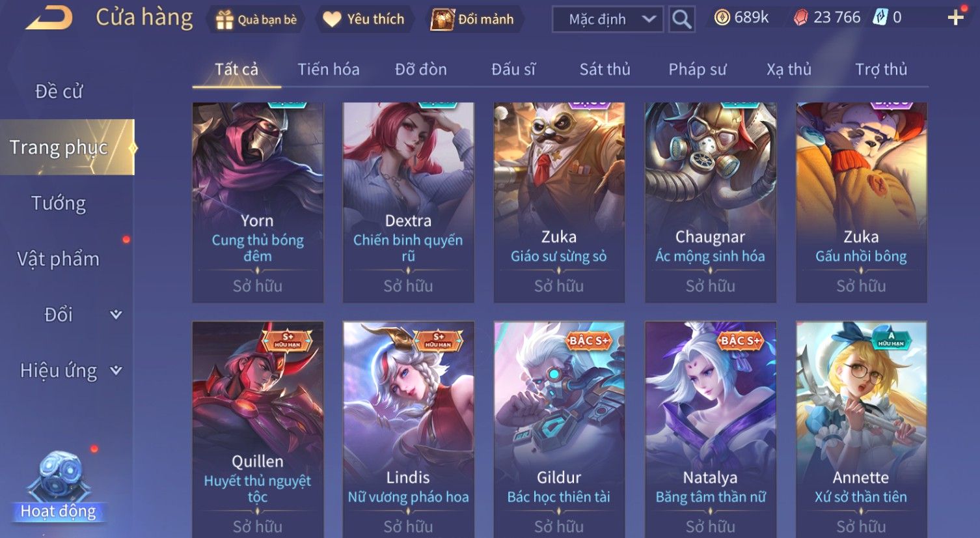Open Hoạt động event icon

(59, 488)
